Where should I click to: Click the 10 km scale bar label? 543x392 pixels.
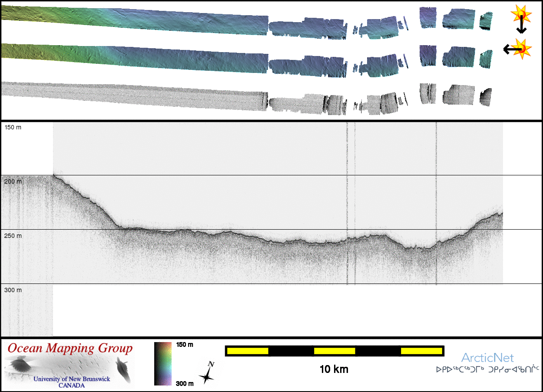click(x=334, y=369)
